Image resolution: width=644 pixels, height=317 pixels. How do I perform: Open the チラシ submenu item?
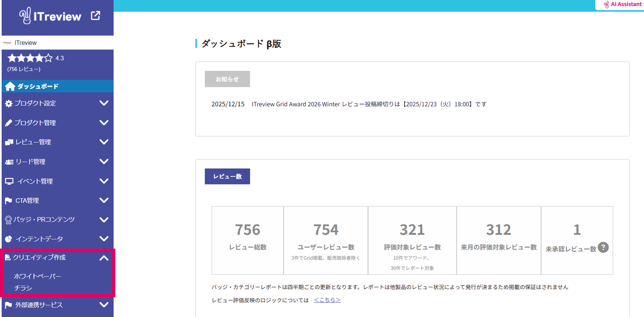pyautogui.click(x=23, y=288)
